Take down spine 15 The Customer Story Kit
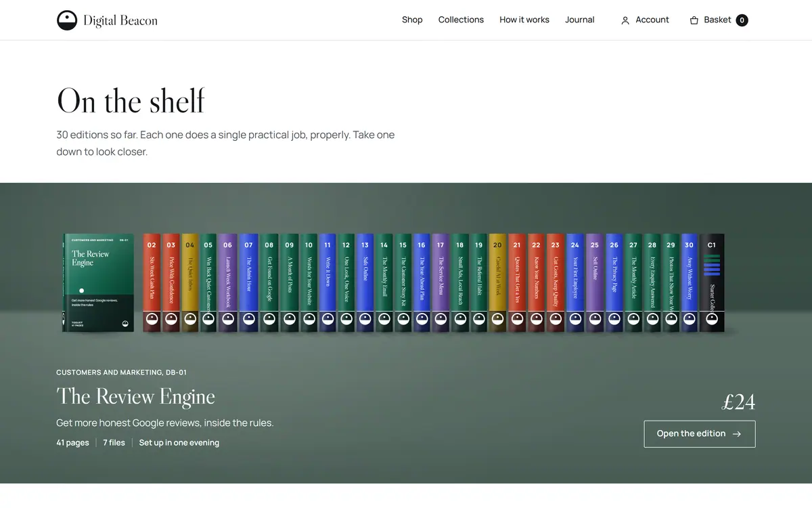Screen dimensions: 812x508 pos(403,283)
